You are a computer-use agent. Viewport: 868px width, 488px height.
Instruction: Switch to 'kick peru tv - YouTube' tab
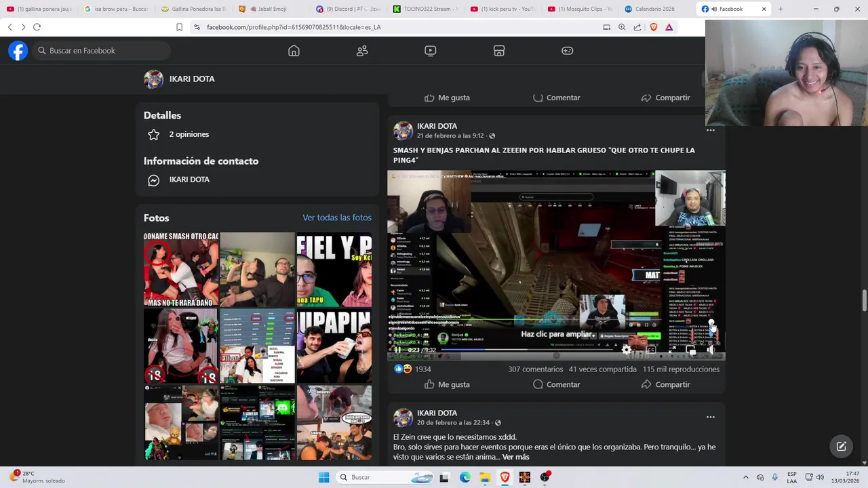coord(502,9)
